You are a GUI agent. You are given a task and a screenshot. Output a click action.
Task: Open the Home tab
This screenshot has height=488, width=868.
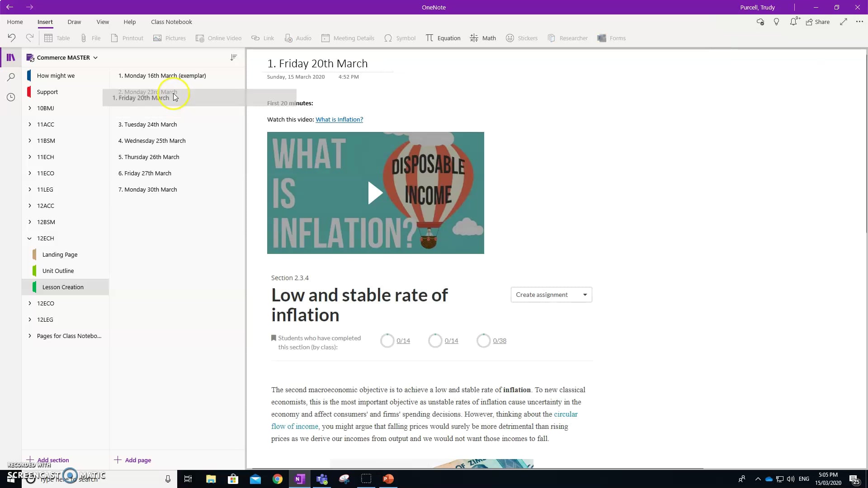(15, 22)
